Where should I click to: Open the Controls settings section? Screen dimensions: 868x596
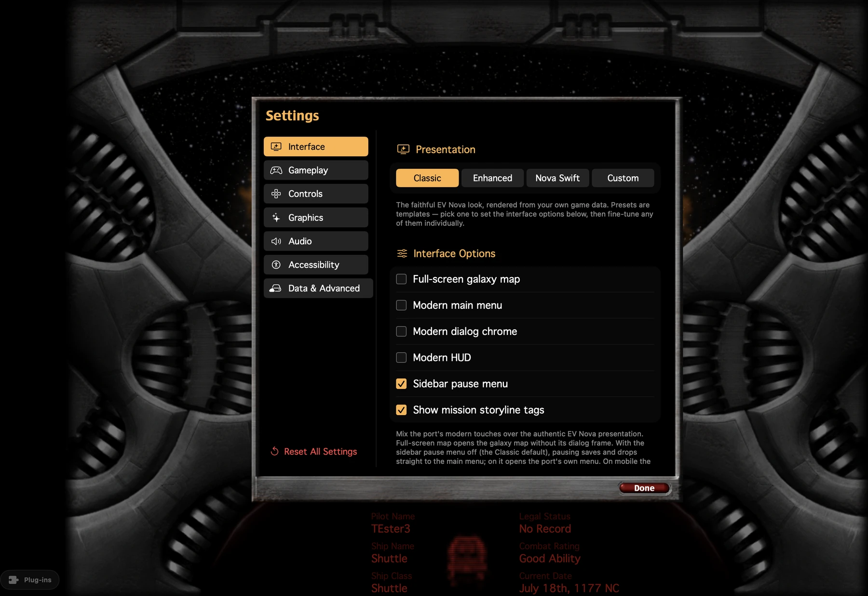pos(316,194)
